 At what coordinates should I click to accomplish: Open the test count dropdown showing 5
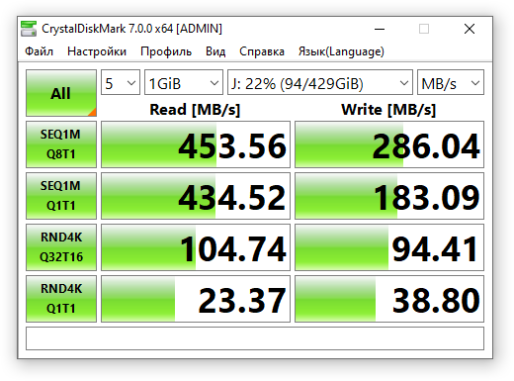[120, 82]
